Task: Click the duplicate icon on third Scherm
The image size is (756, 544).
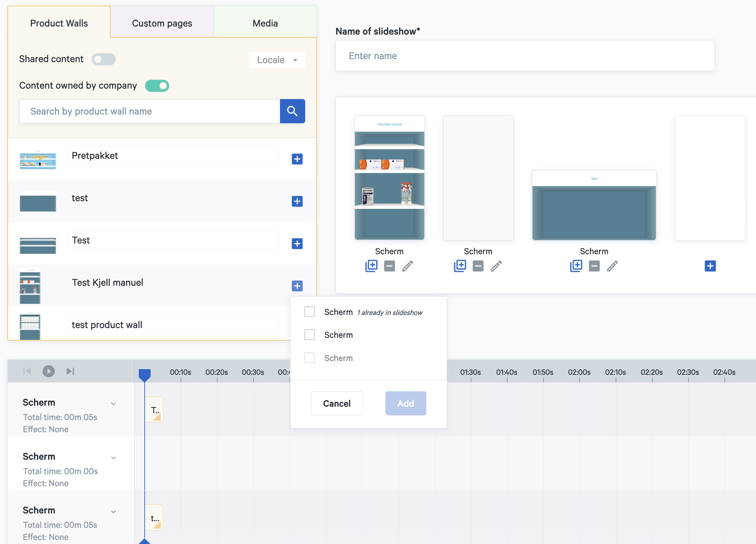Action: (x=576, y=266)
